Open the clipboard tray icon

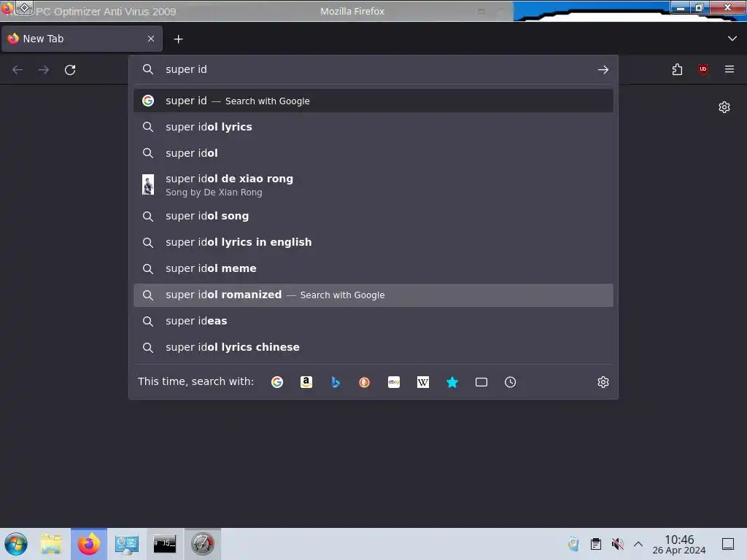pos(595,544)
